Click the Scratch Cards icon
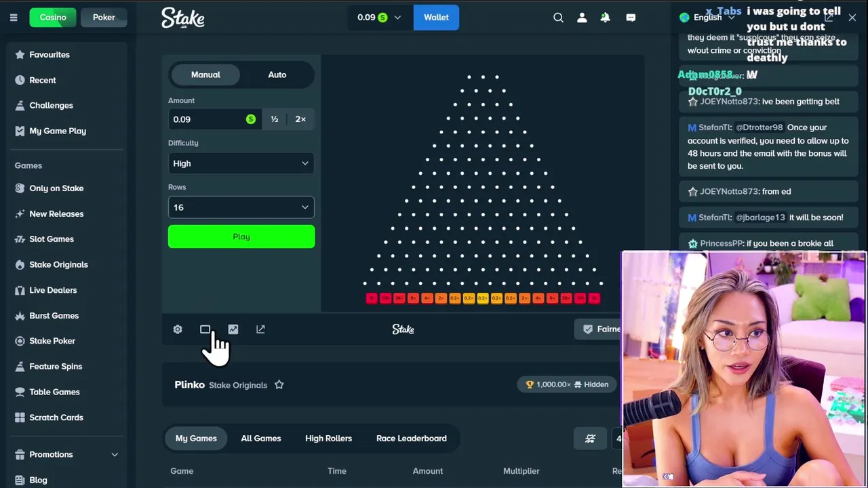Viewport: 868px width, 488px height. tap(20, 418)
